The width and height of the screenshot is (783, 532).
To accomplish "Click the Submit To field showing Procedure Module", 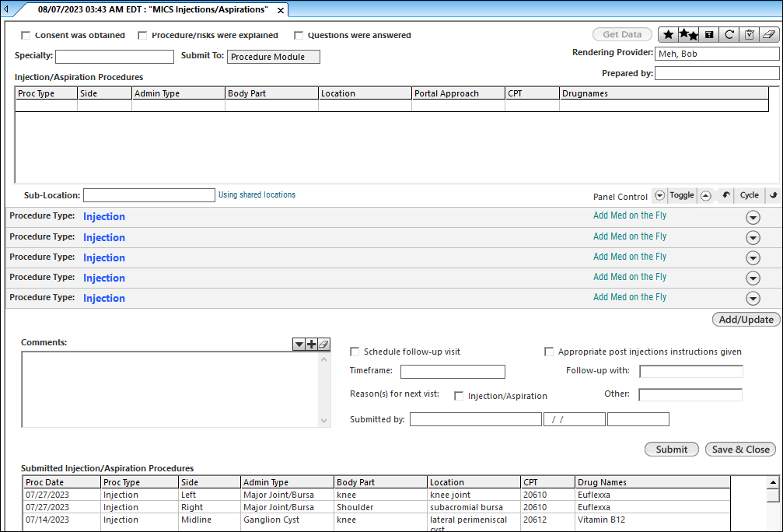I will click(x=274, y=57).
